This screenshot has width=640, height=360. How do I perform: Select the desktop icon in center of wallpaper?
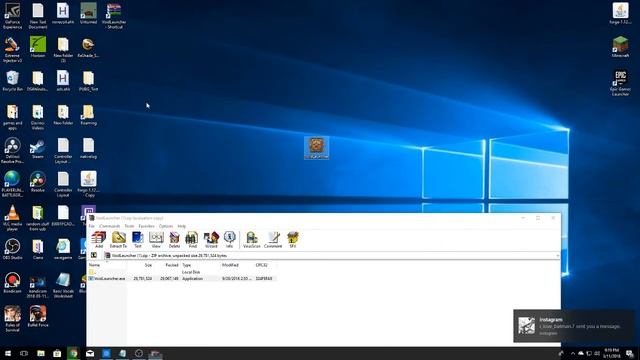(316, 148)
